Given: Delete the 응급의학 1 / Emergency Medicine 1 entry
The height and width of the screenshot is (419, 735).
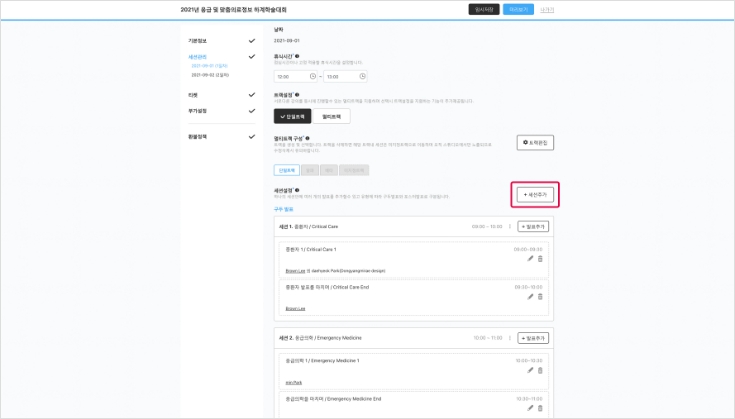Looking at the screenshot, I should tap(541, 370).
